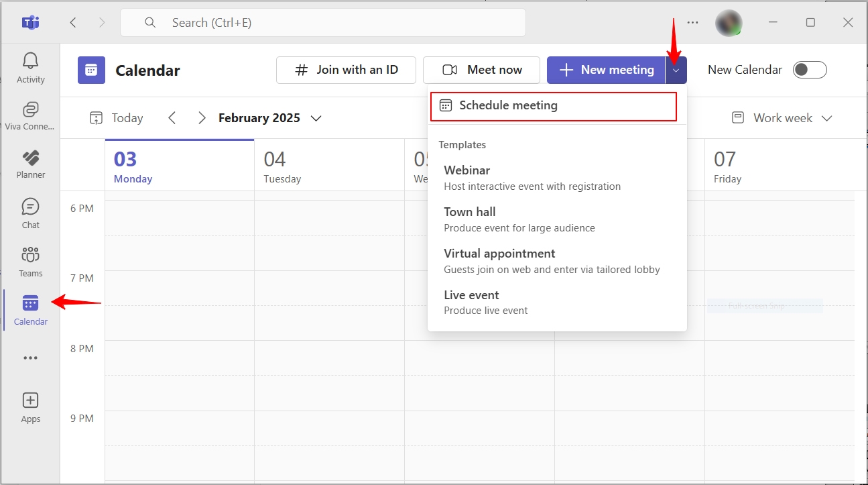Open the Planner app
This screenshot has height=485, width=868.
tap(30, 164)
